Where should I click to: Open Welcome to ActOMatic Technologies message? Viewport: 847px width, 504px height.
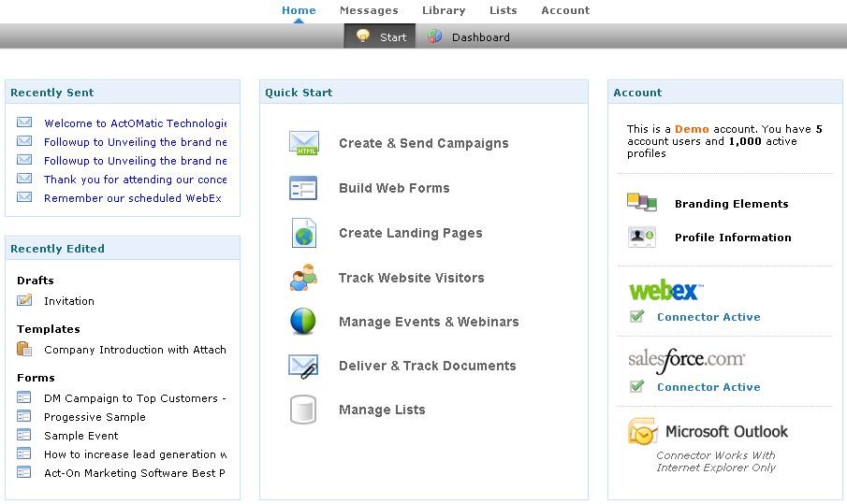click(x=135, y=123)
